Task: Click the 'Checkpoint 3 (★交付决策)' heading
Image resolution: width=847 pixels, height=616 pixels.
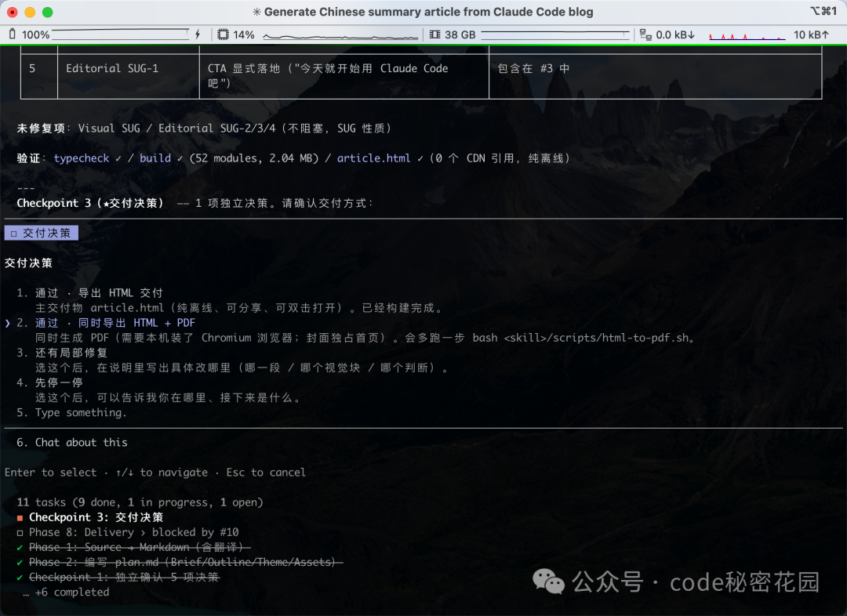Action: pyautogui.click(x=89, y=203)
